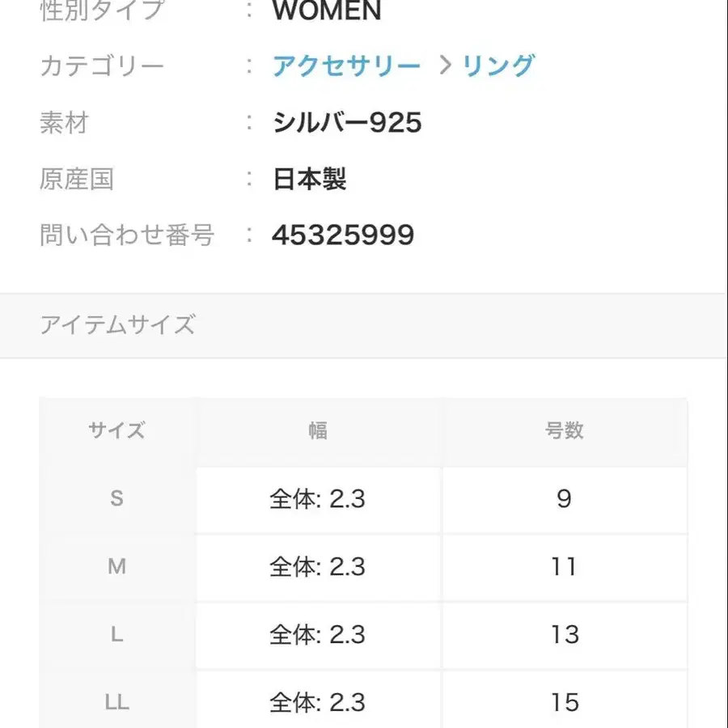
Task: Click the width cell in the S row
Action: (318, 499)
